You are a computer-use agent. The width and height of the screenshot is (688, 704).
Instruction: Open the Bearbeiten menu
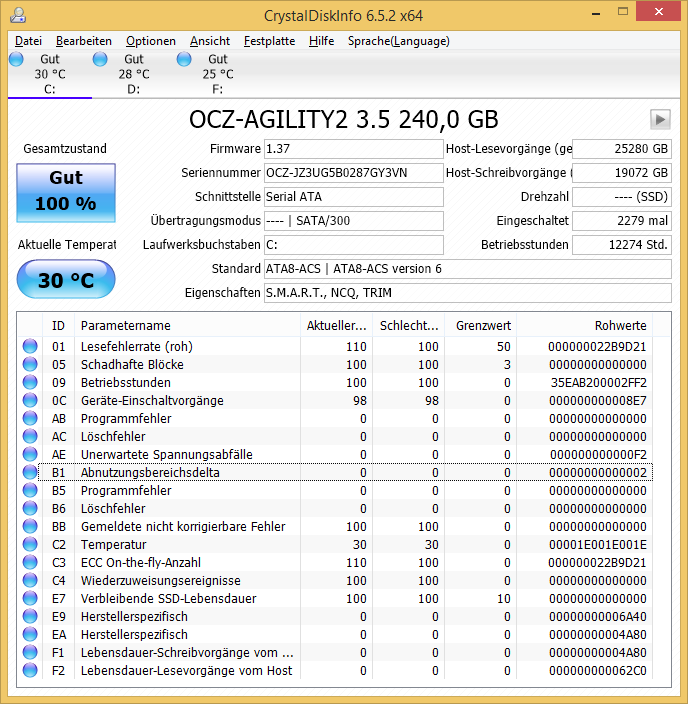pyautogui.click(x=84, y=41)
